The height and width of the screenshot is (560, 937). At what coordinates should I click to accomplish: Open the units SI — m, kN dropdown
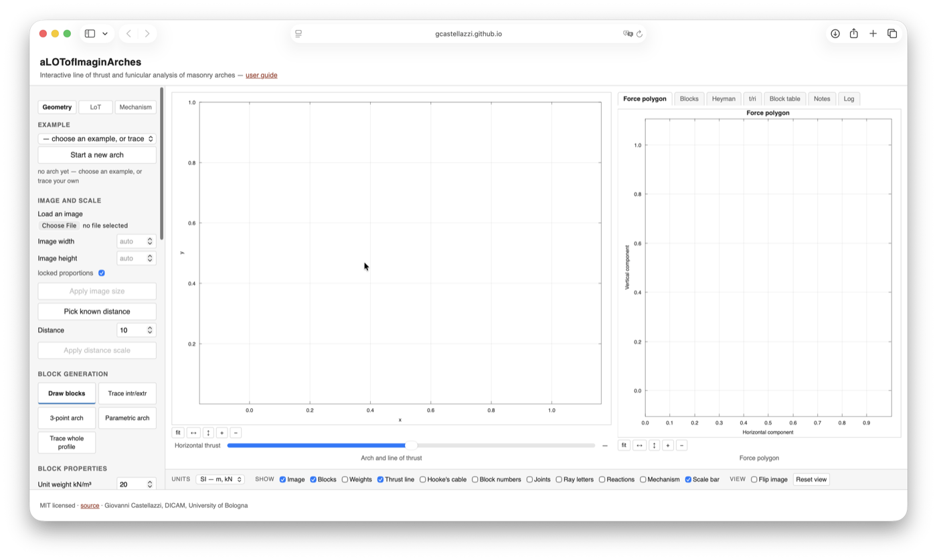pos(220,480)
